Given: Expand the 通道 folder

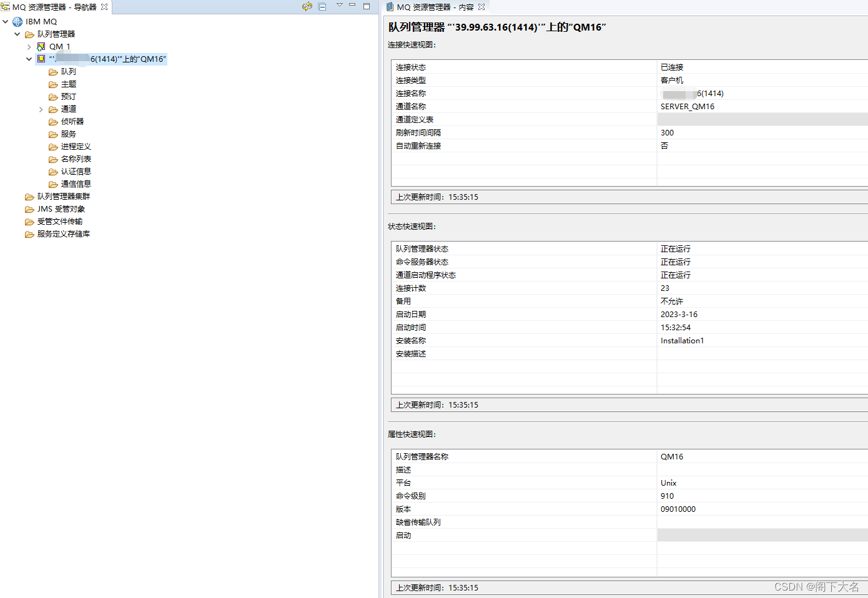Looking at the screenshot, I should [x=41, y=109].
